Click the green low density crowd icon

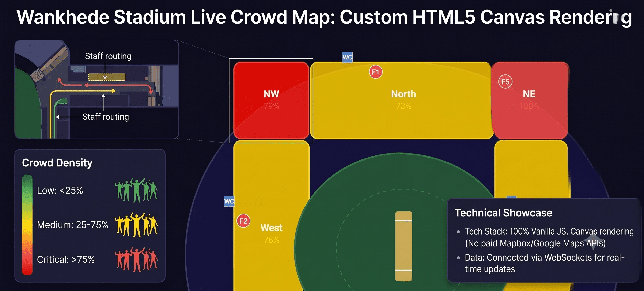click(136, 190)
